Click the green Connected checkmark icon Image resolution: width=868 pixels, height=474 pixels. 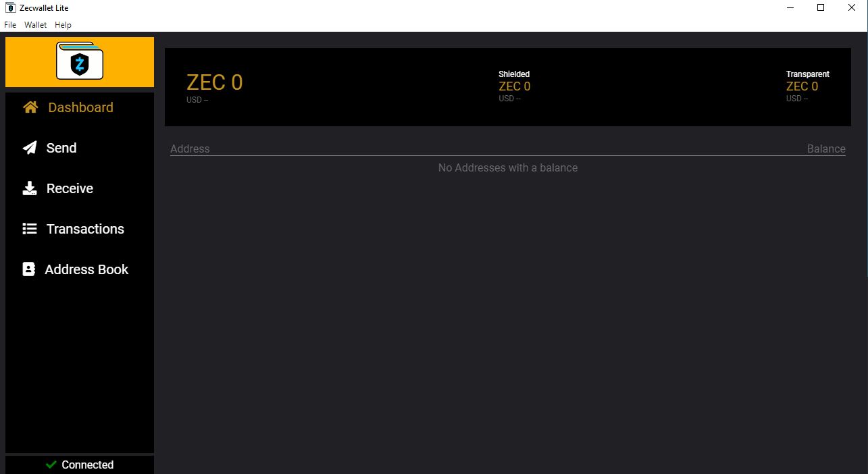(51, 465)
